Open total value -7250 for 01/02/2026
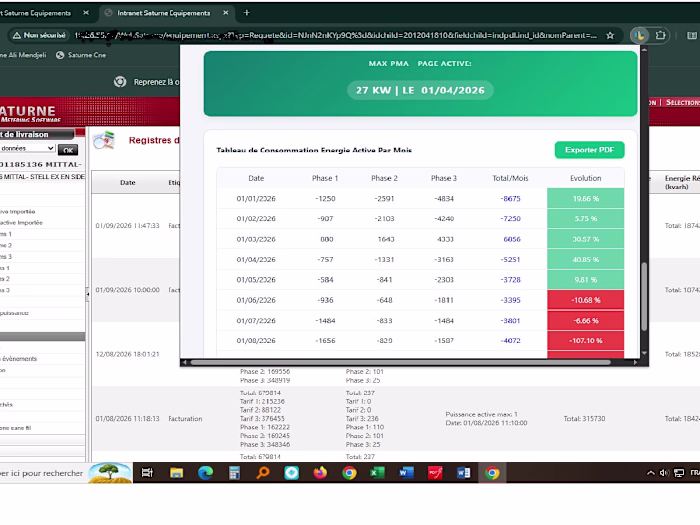This screenshot has height=525, width=700. tap(510, 219)
